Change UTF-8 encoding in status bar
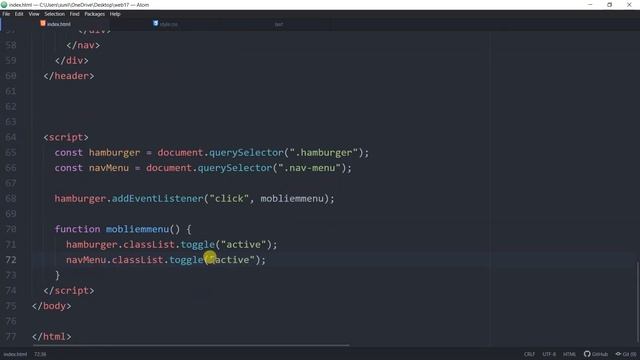Image resolution: width=640 pixels, height=360 pixels. (549, 354)
